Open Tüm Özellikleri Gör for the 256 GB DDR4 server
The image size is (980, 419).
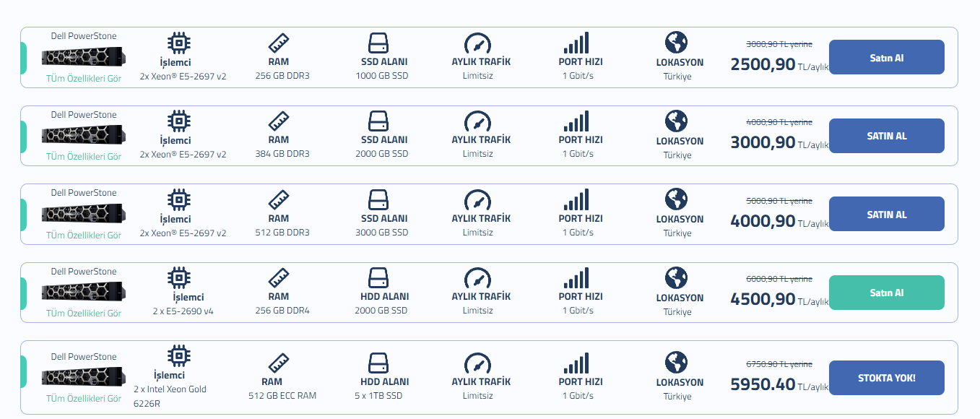point(84,313)
